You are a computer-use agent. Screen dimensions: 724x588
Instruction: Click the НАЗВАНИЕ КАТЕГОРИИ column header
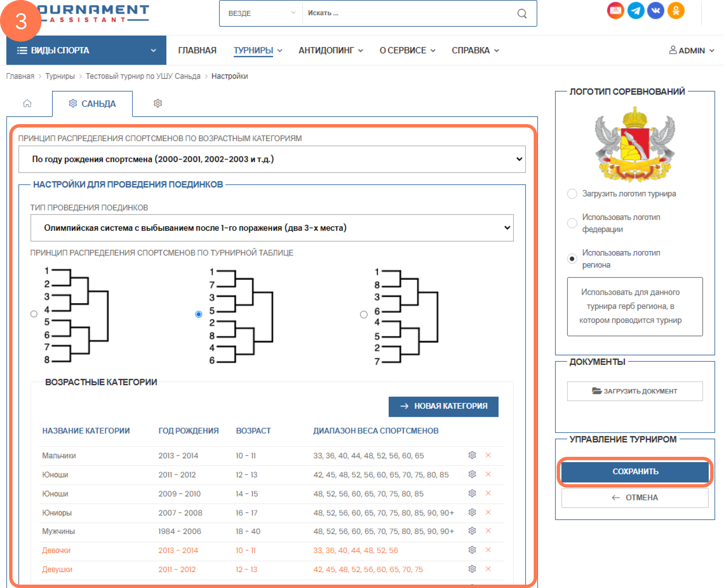pyautogui.click(x=86, y=430)
